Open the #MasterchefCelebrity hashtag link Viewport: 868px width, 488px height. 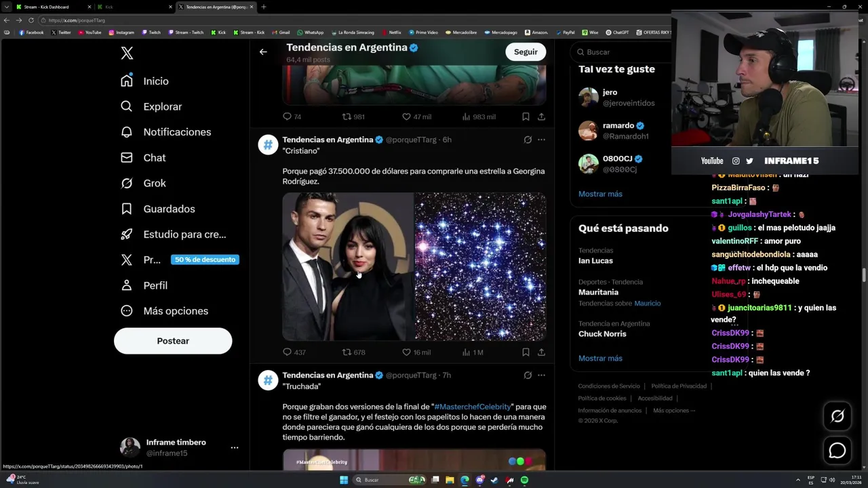(473, 407)
